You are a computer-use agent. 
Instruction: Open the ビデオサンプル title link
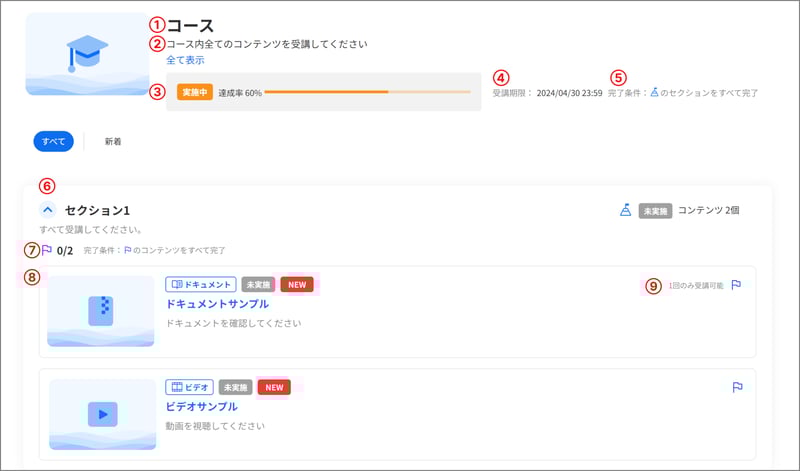201,407
